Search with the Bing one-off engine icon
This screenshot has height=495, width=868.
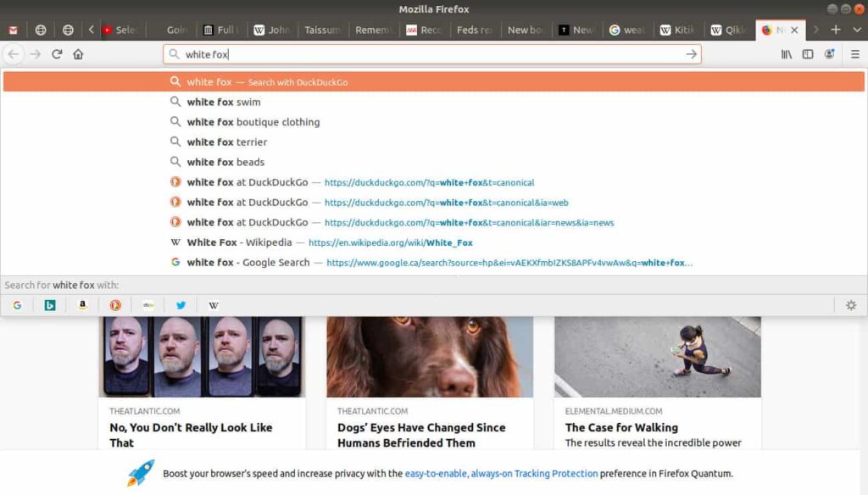coord(50,305)
